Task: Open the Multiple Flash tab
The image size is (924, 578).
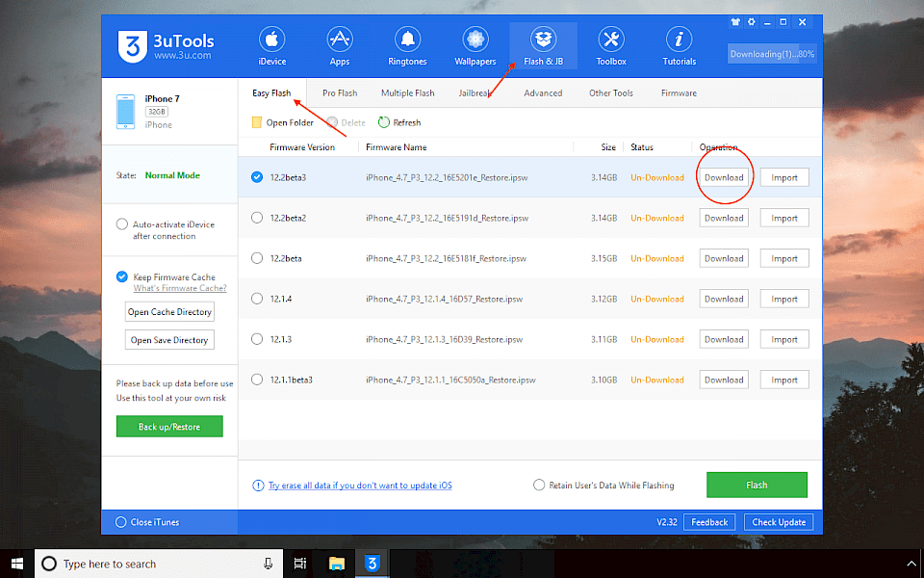Action: click(408, 93)
